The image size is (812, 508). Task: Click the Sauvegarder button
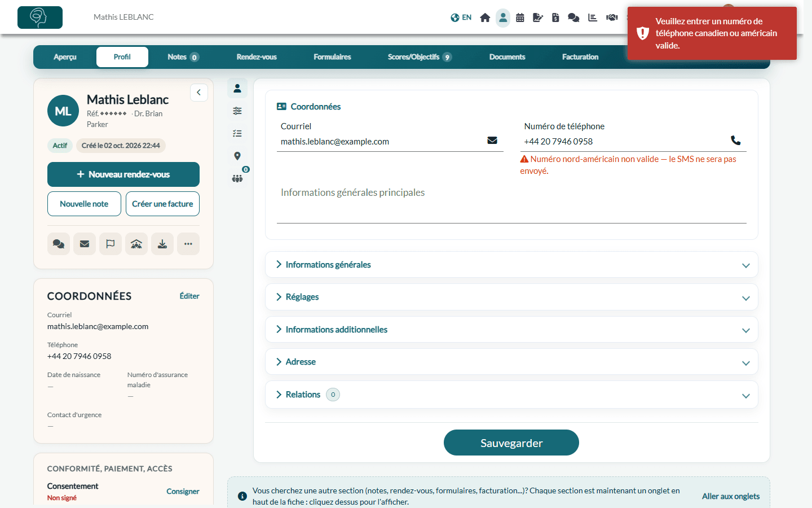(x=511, y=443)
